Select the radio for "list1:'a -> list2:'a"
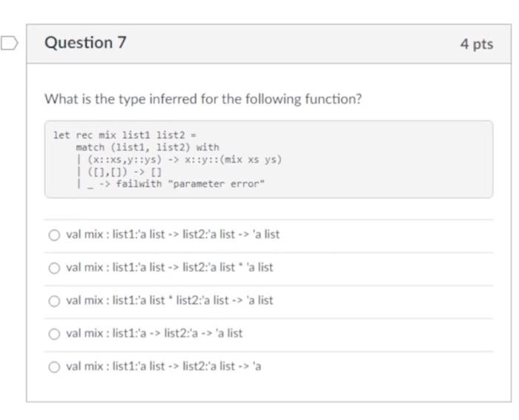519x420 pixels. 53,333
